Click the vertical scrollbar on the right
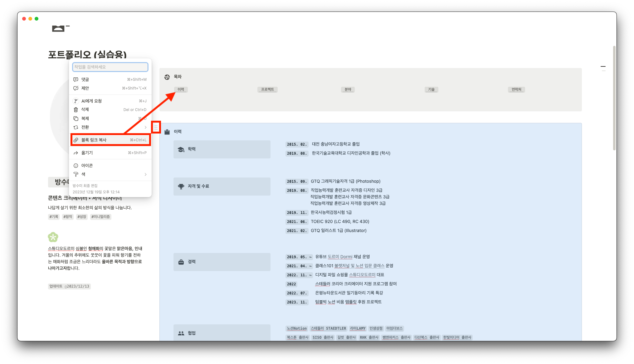Viewport: 634px width, 364px height. pos(614,98)
